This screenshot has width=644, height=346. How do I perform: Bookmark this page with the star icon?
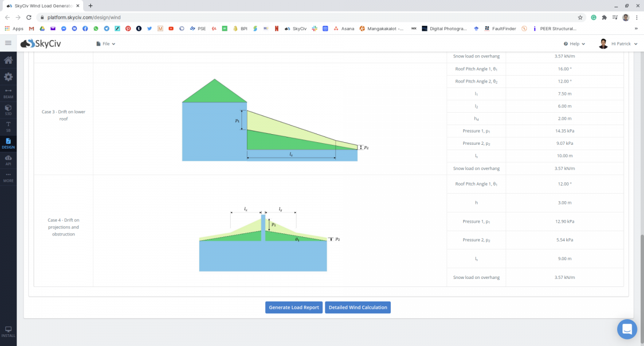click(x=580, y=17)
